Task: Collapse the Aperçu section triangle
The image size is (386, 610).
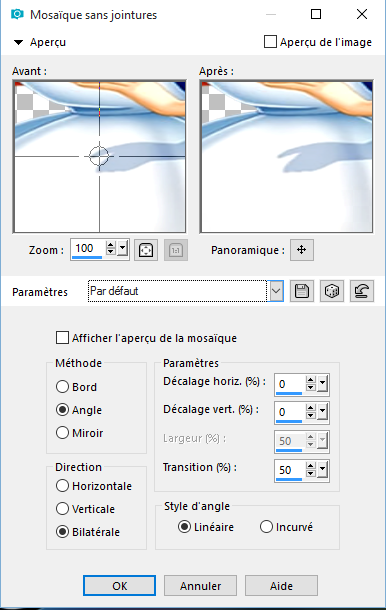Action: 18,42
